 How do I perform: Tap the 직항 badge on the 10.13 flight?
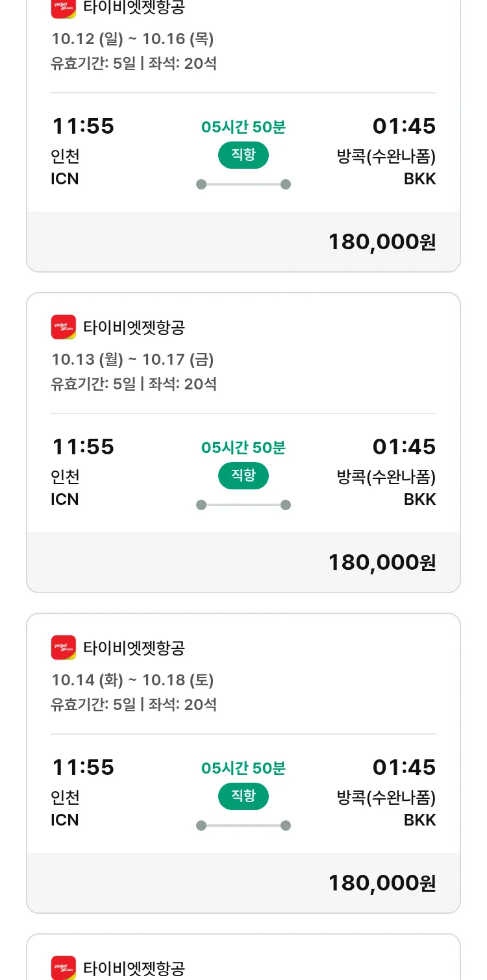(x=243, y=476)
